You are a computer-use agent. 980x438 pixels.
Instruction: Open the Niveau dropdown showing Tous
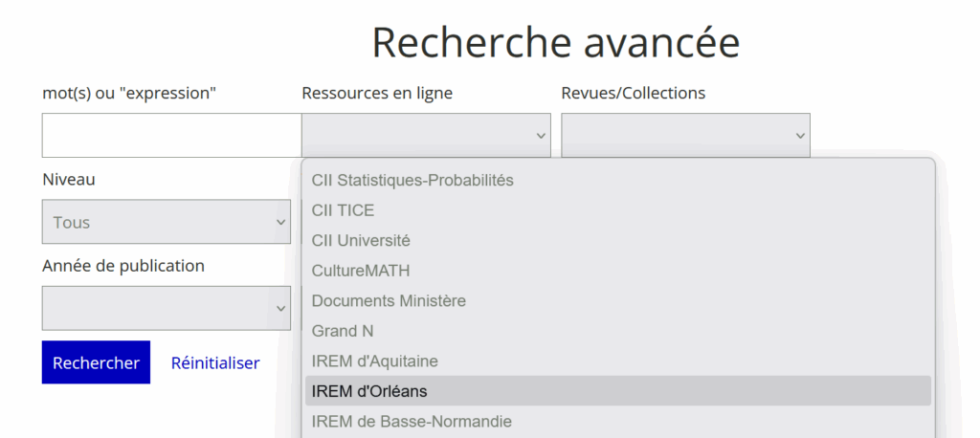pyautogui.click(x=167, y=222)
